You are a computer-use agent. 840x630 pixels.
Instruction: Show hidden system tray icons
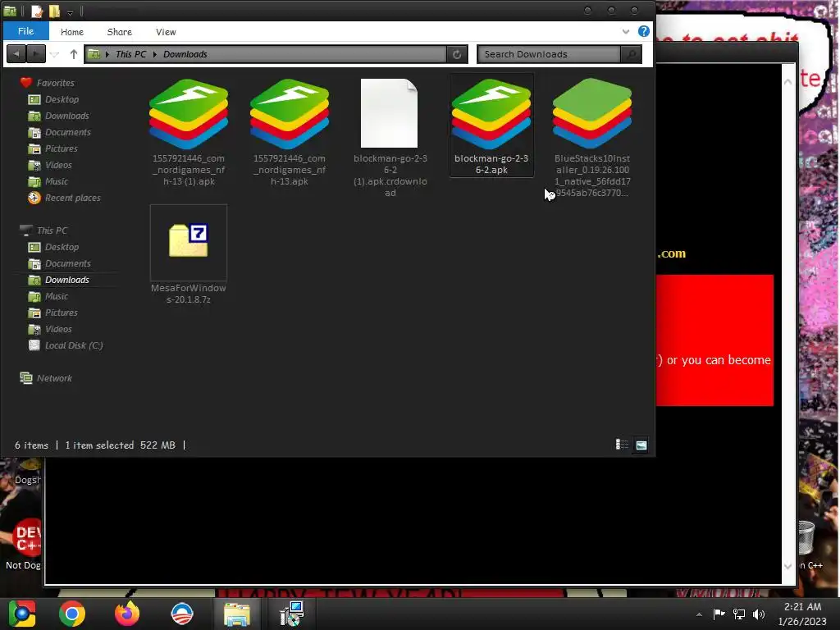point(699,614)
